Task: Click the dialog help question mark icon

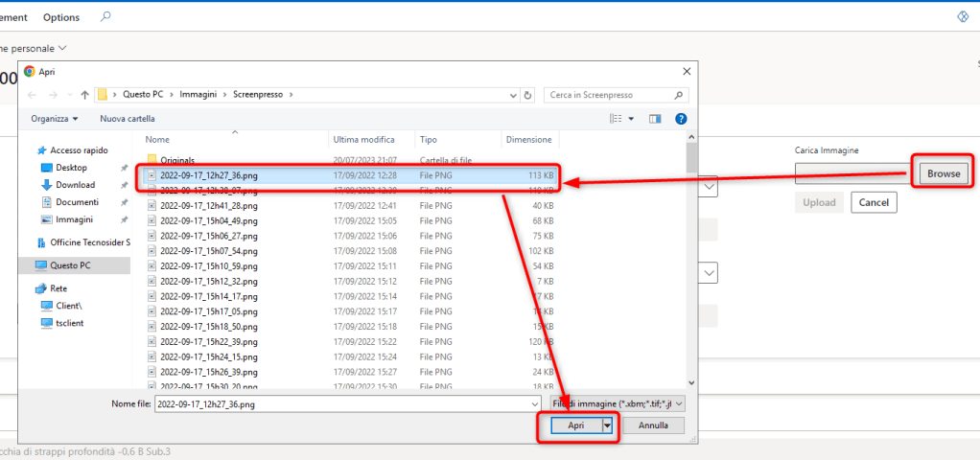Action: click(681, 119)
